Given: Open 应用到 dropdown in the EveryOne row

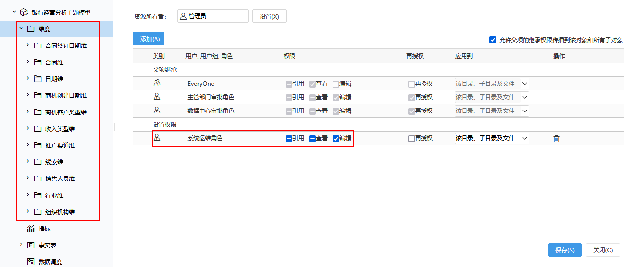Looking at the screenshot, I should [492, 84].
